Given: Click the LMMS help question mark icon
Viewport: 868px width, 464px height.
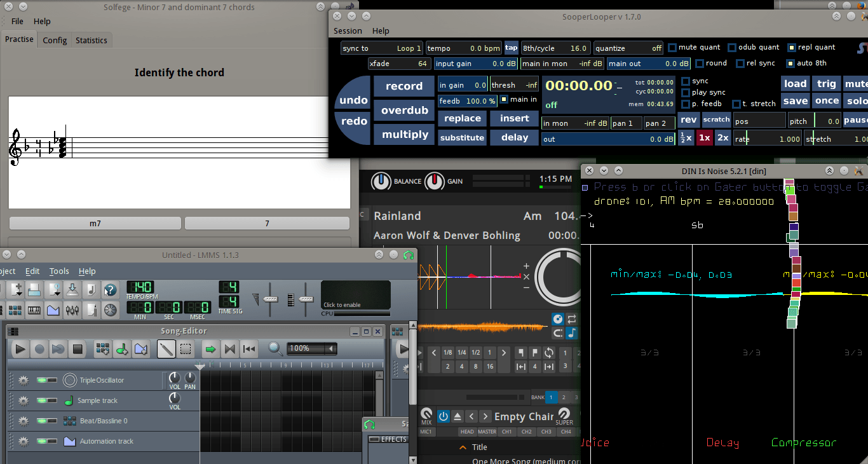Looking at the screenshot, I should 111,290.
